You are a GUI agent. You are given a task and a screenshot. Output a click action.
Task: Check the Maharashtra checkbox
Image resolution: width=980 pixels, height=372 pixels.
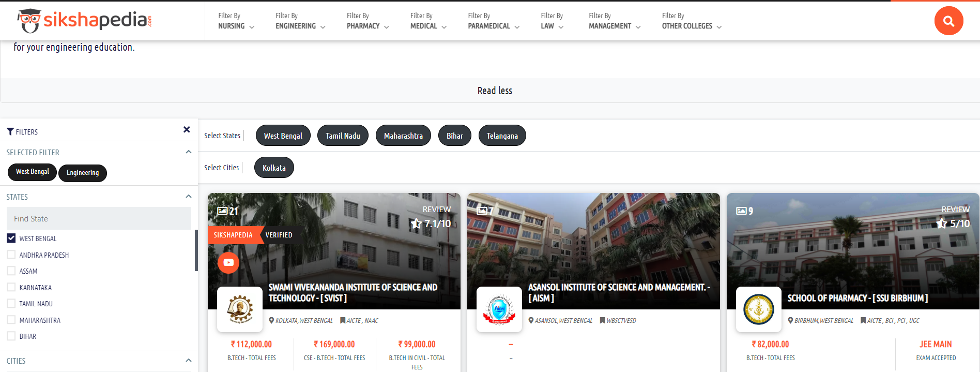11,320
